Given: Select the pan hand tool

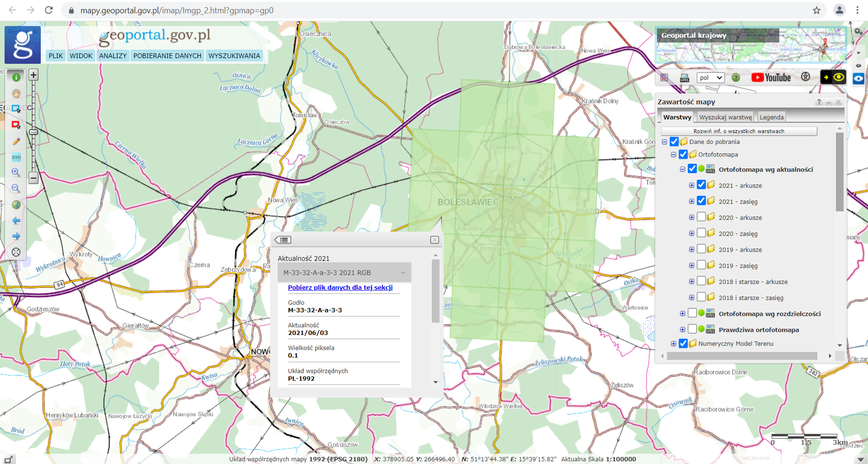Looking at the screenshot, I should click(16, 93).
